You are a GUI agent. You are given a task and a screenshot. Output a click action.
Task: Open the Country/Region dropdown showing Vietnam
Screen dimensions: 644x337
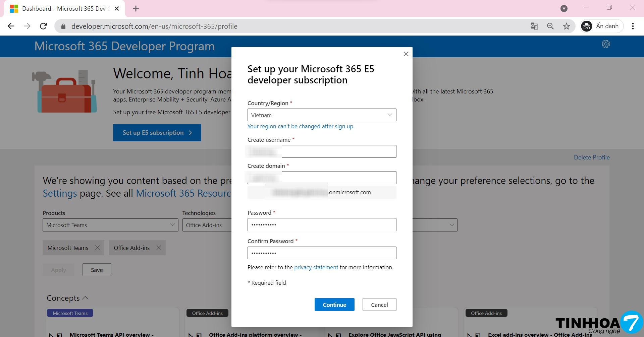[322, 115]
